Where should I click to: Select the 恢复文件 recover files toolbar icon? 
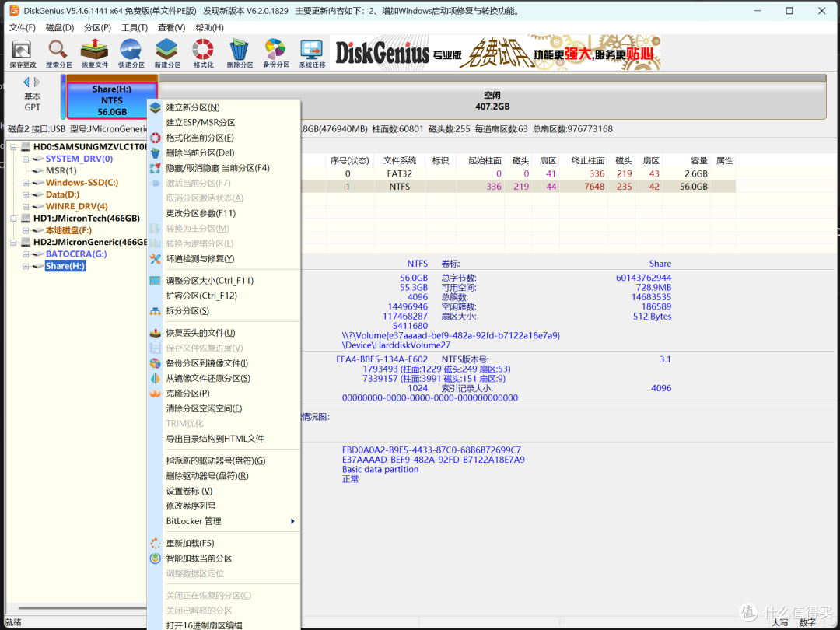pyautogui.click(x=95, y=54)
